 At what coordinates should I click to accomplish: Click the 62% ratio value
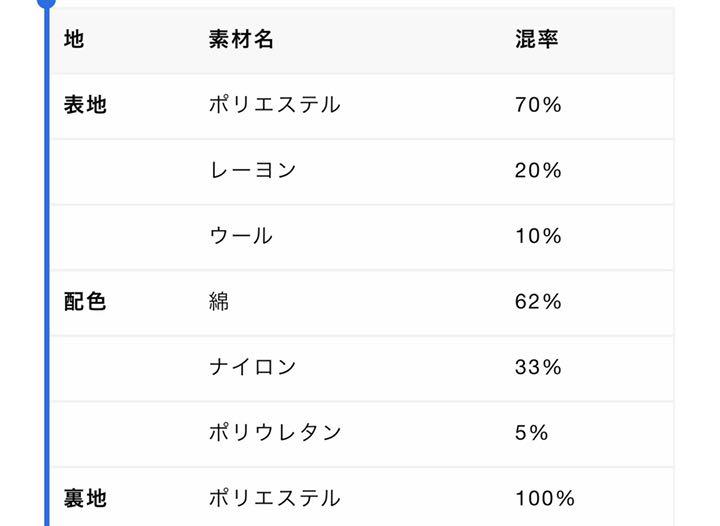538,302
